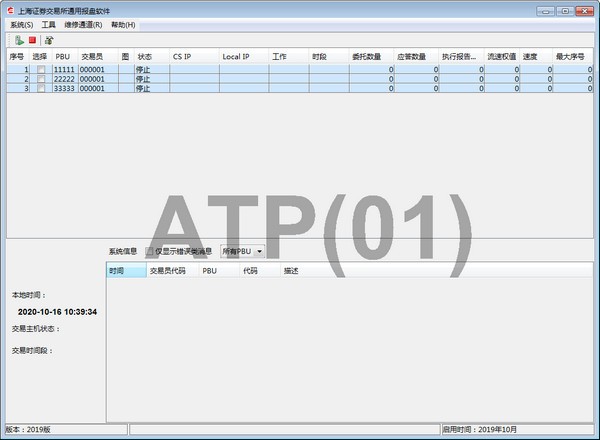Click the 工作 column header
Screen dimensions: 600x440
(x=289, y=57)
